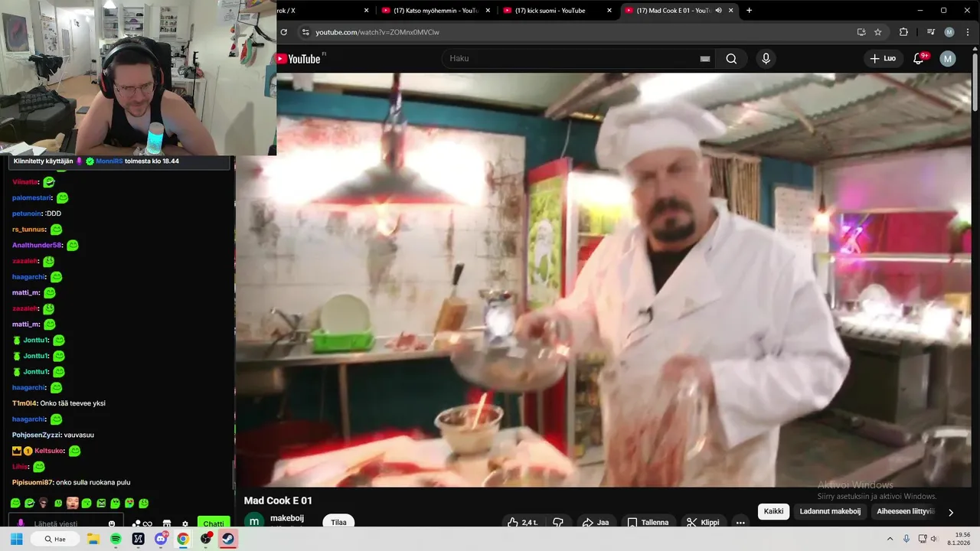Open YouTube account avatar menu
Screen dimensions: 980x551
click(x=948, y=59)
